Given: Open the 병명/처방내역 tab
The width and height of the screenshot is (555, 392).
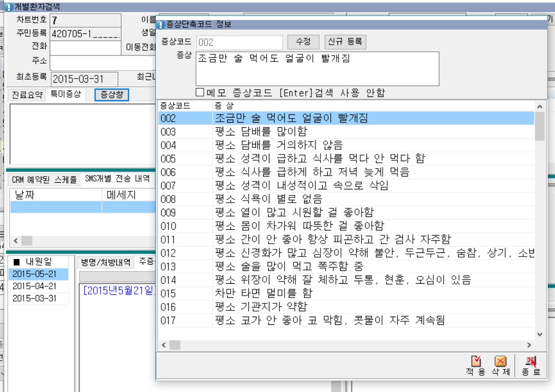Looking at the screenshot, I should pos(105,262).
